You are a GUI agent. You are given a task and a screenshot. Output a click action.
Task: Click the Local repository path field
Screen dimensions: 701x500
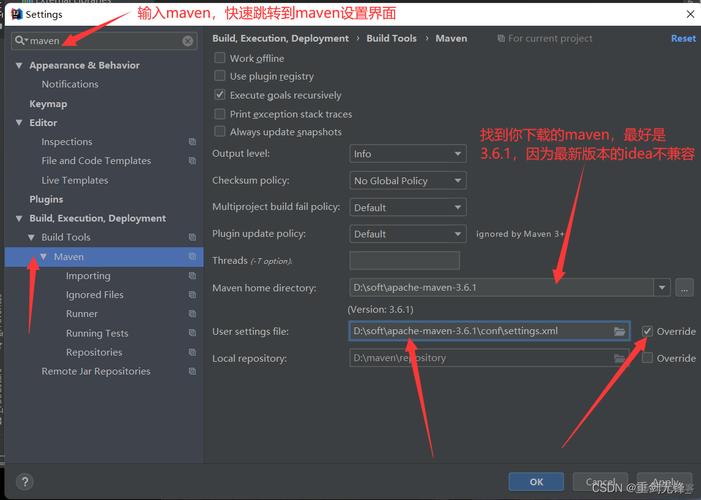pyautogui.click(x=490, y=358)
